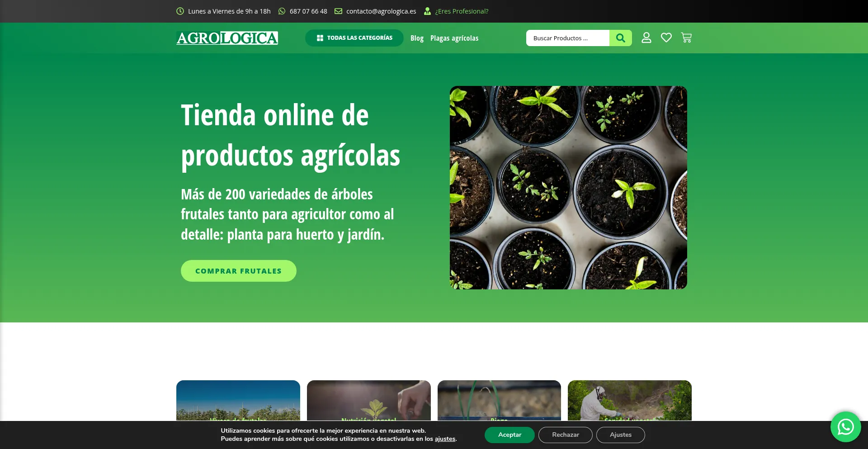Click the envelope icon beside contacto@agrologica.es
This screenshot has height=449, width=868.
click(338, 11)
